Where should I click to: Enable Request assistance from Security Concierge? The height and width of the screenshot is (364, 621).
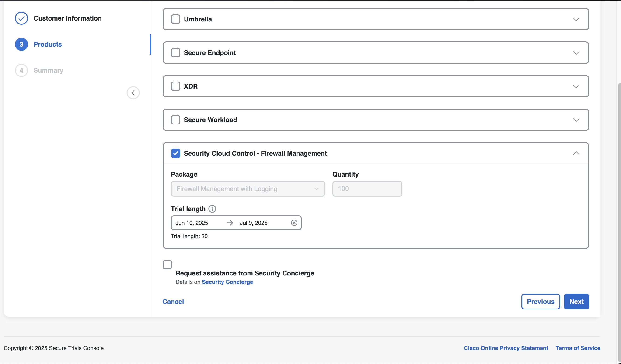tap(167, 265)
